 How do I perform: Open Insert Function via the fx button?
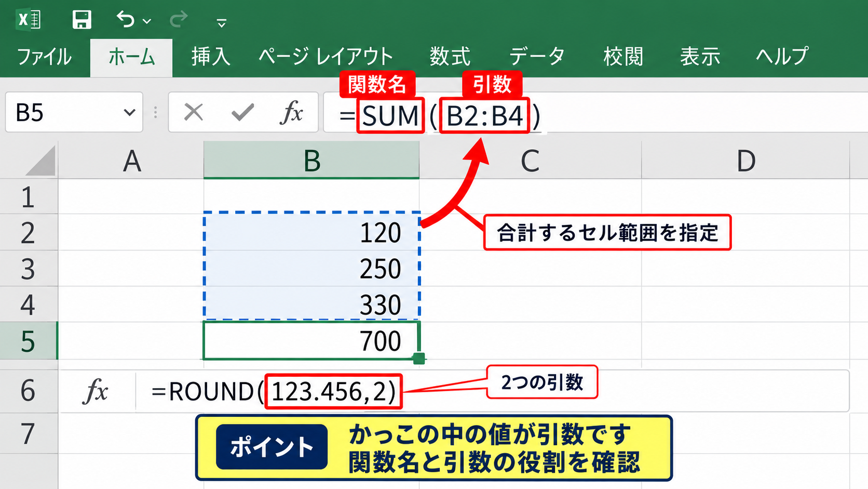coord(291,112)
